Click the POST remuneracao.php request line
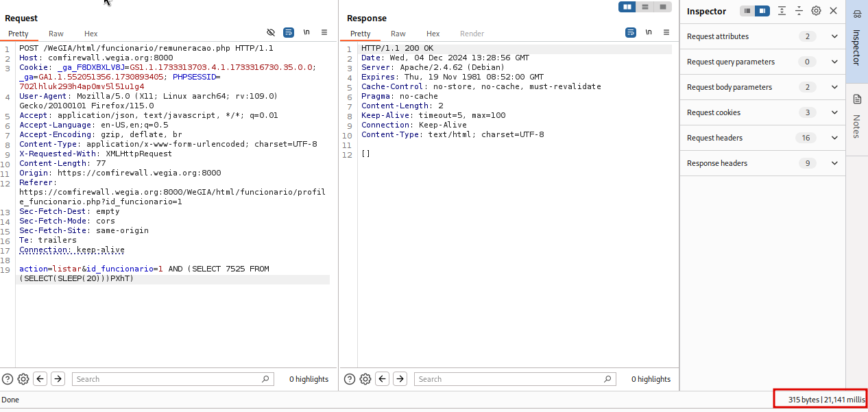The width and height of the screenshot is (868, 412). 146,48
